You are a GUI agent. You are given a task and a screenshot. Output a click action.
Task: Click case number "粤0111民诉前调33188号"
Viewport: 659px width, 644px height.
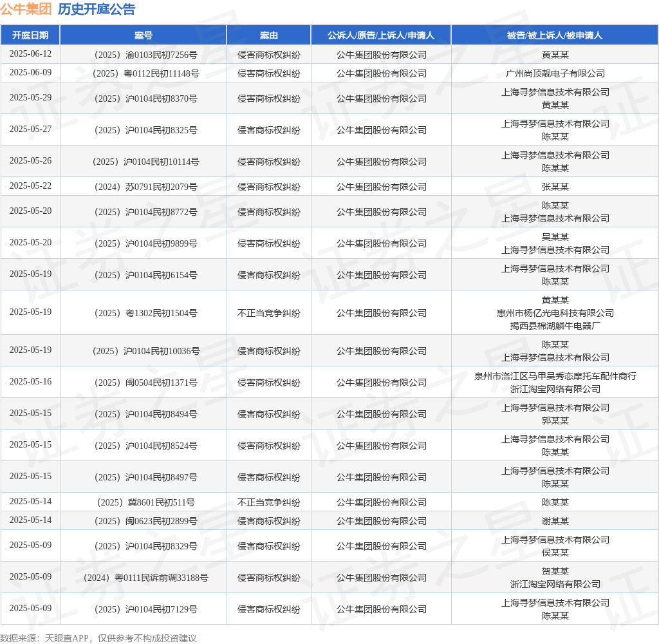point(162,578)
